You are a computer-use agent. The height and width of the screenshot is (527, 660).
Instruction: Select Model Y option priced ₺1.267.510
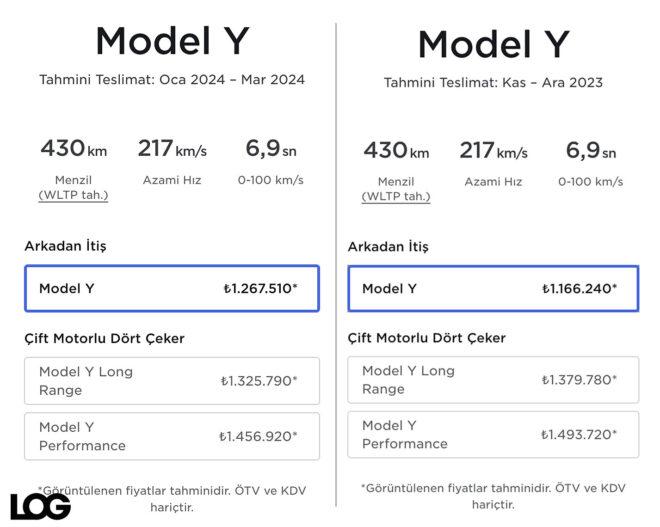point(171,289)
